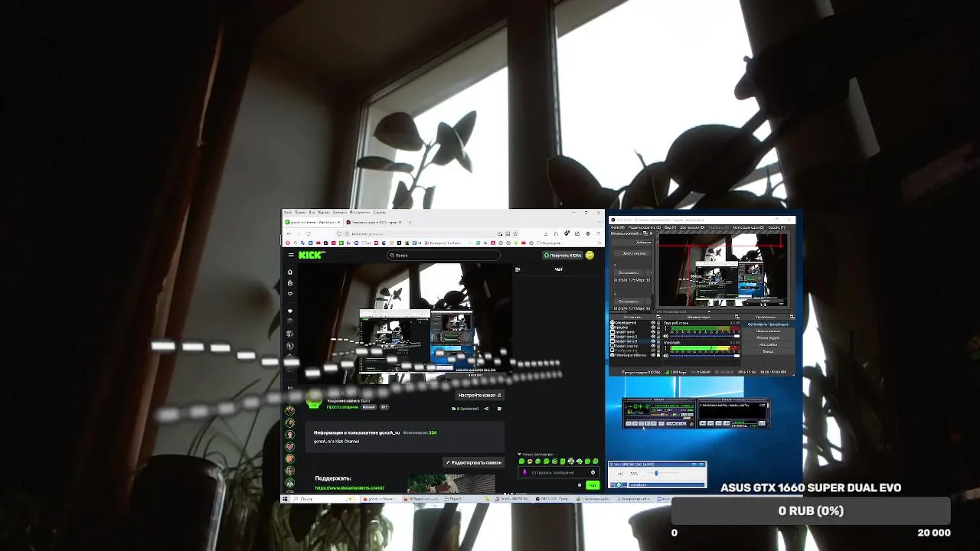Open Kick user avatar menu
The width and height of the screenshot is (980, 551).
[590, 255]
